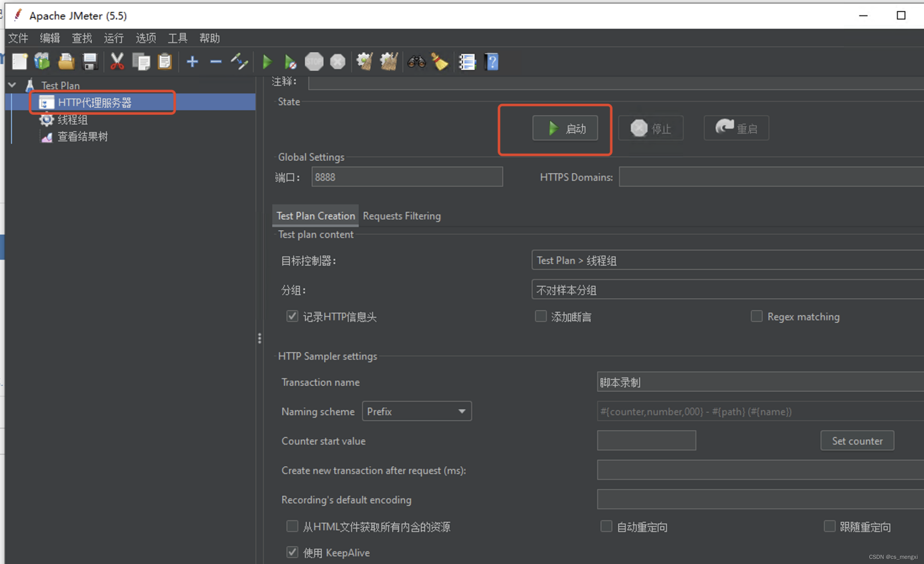The width and height of the screenshot is (924, 564).
Task: Click the Search binoculars icon
Action: coord(416,62)
